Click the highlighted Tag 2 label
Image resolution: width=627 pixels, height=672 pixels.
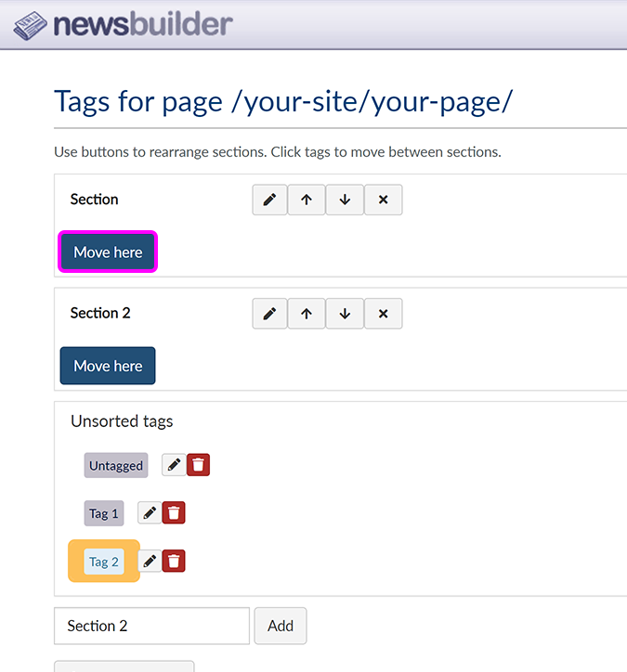coord(104,562)
